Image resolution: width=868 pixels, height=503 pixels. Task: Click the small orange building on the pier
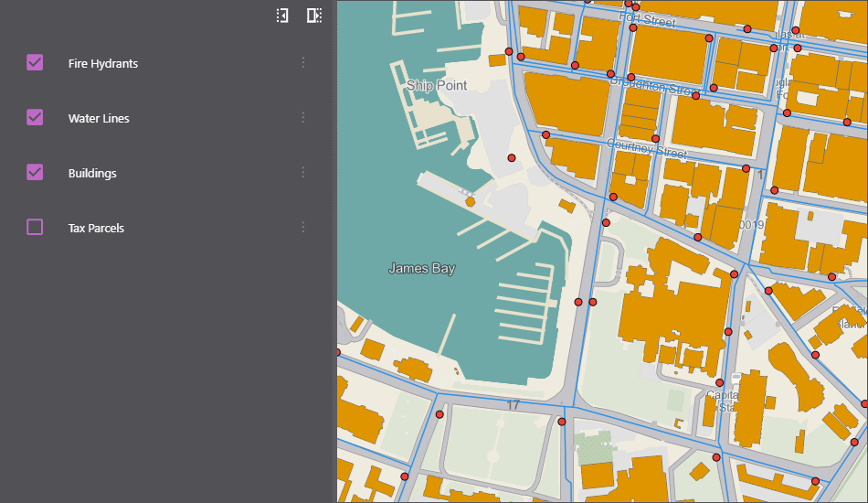[470, 201]
